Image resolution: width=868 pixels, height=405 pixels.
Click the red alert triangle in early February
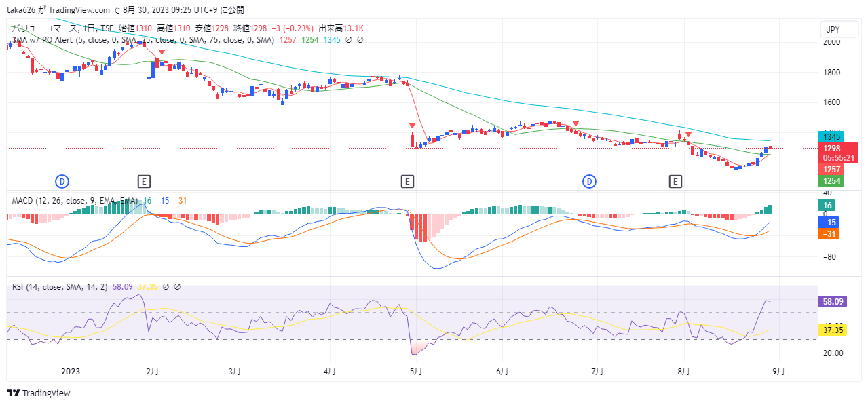pos(162,53)
